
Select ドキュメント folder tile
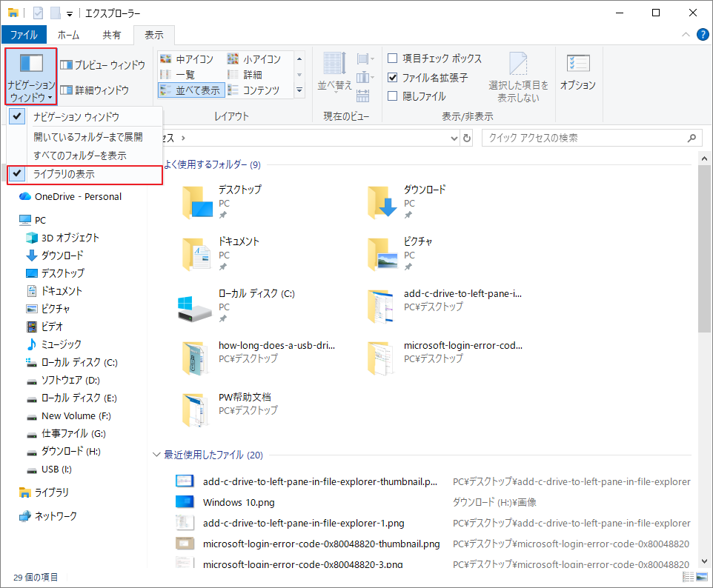(x=222, y=253)
